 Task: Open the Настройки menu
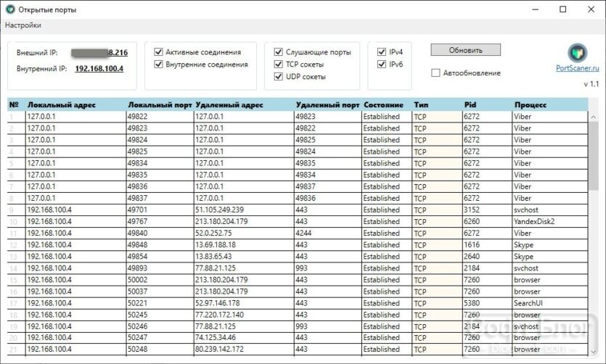tap(22, 25)
